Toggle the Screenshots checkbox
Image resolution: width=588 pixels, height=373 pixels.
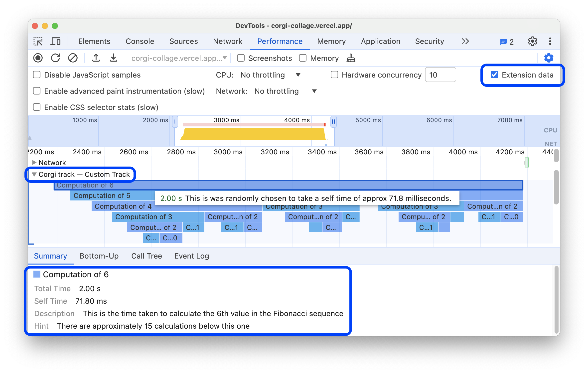point(241,58)
